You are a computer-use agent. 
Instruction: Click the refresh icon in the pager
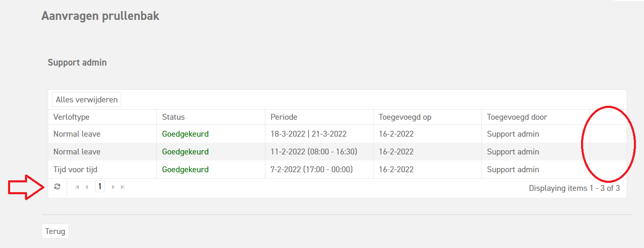(x=57, y=187)
